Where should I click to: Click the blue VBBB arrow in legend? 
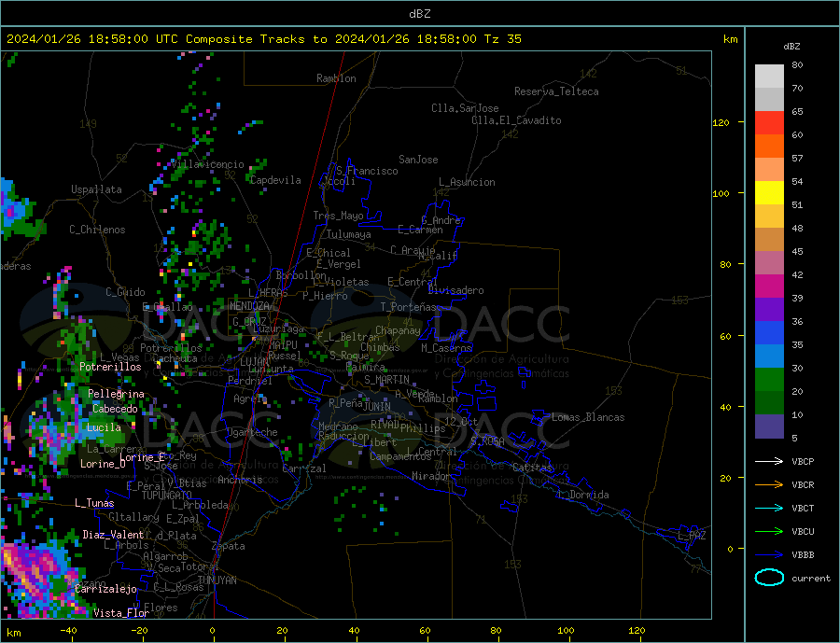tap(770, 554)
